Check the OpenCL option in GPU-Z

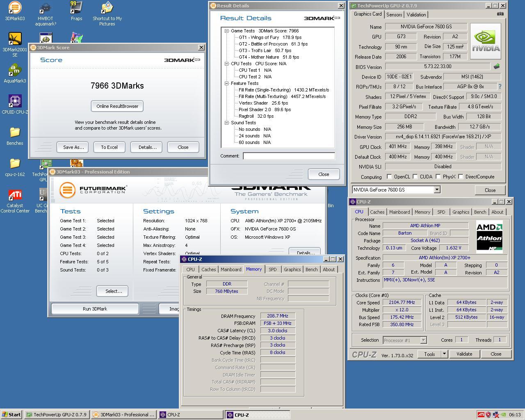[389, 176]
